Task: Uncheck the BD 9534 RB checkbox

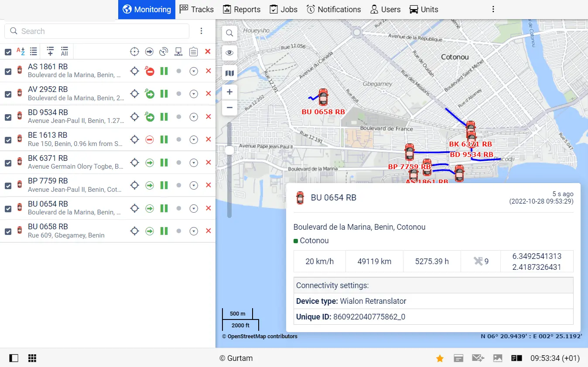Action: [x=8, y=117]
